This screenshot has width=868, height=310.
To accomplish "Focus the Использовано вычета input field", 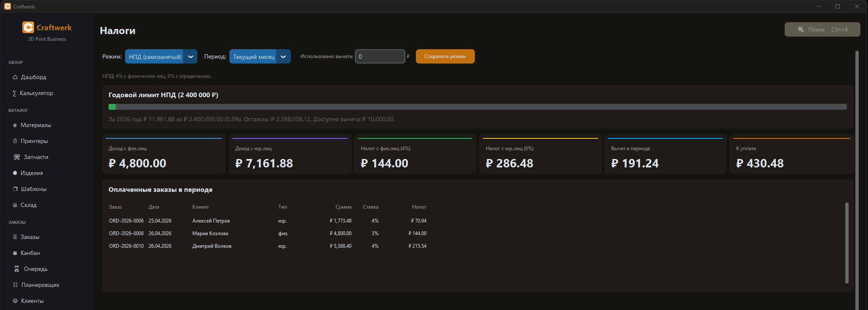I will coord(380,56).
